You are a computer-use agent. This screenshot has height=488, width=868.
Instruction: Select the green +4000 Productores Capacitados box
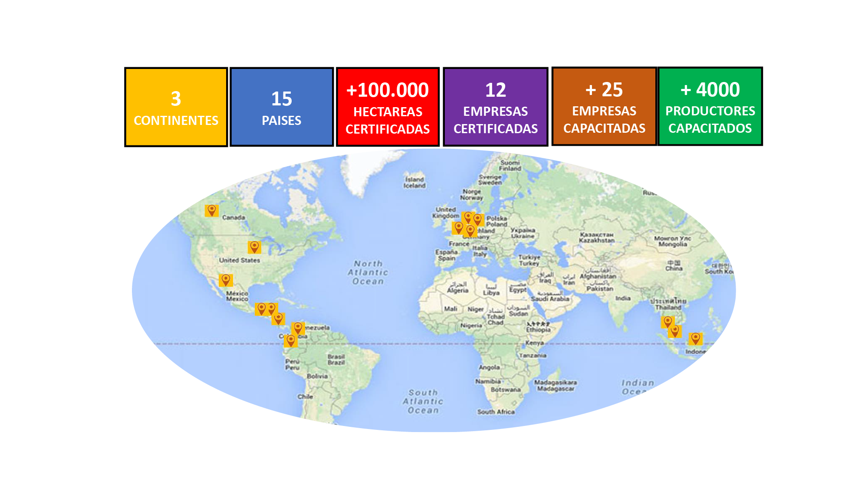tap(710, 106)
